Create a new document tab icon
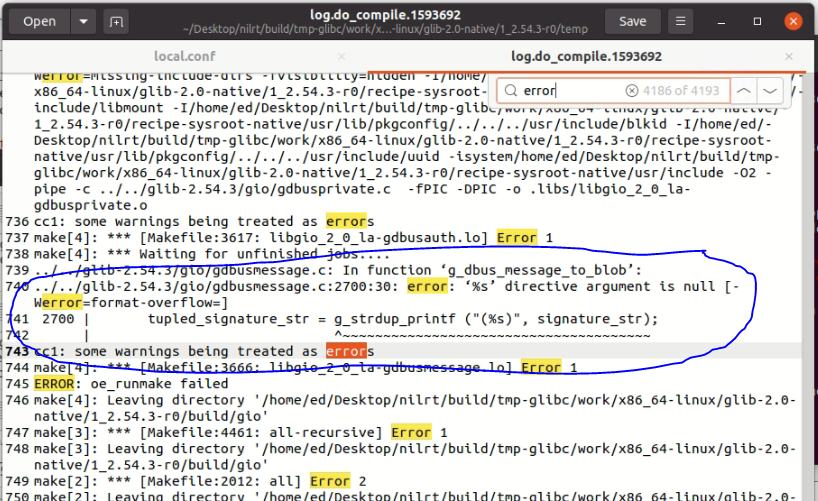818x501 pixels. [x=116, y=22]
